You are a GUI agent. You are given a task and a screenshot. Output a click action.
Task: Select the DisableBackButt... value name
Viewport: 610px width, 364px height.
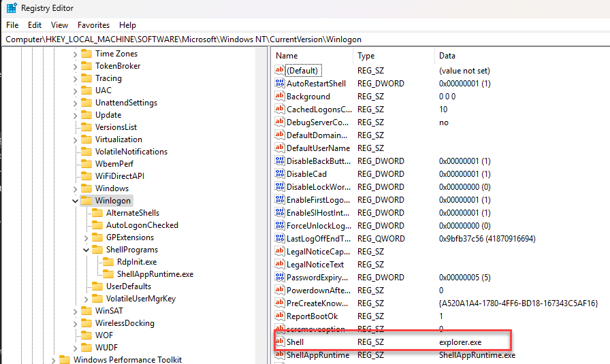(319, 161)
